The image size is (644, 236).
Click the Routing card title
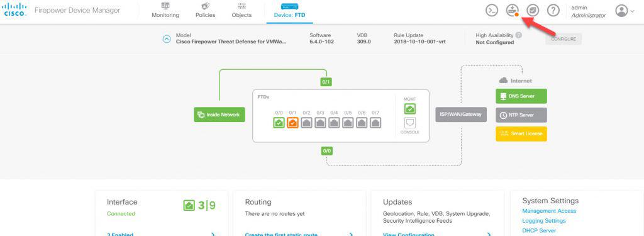(258, 202)
